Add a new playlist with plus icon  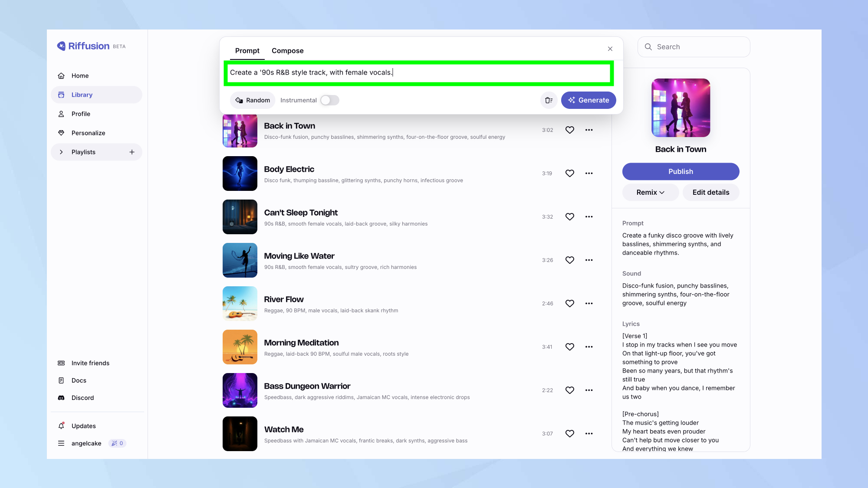pos(132,152)
